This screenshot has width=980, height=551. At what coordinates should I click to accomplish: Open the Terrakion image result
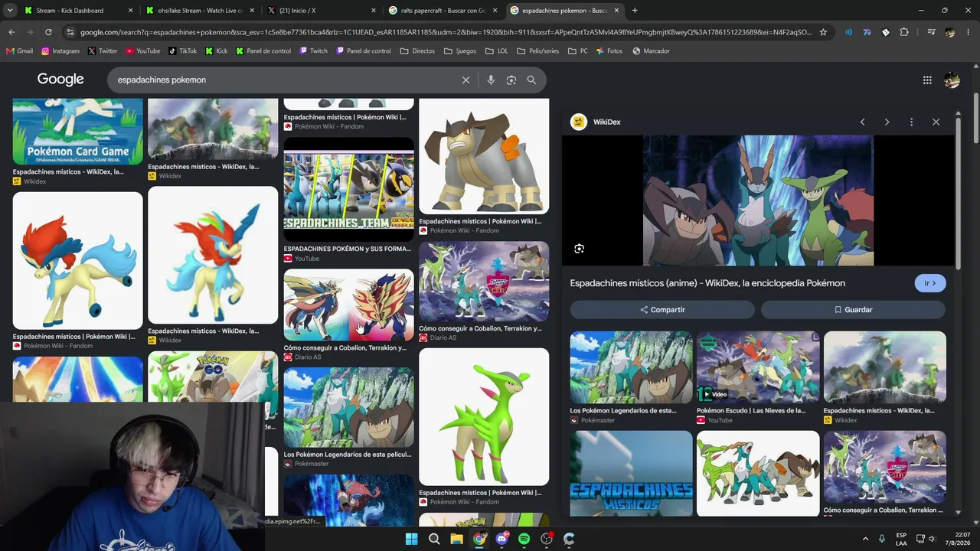(484, 156)
